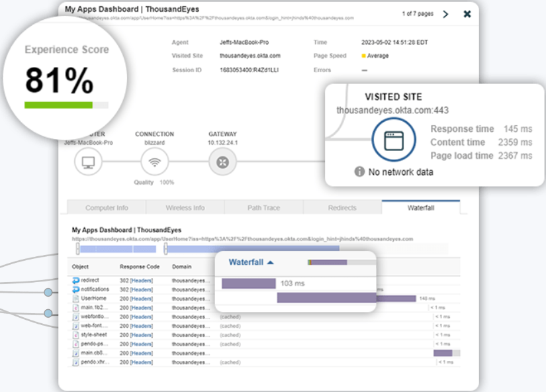Click the second timeline range handle
This screenshot has width=546, height=392.
coord(165,248)
